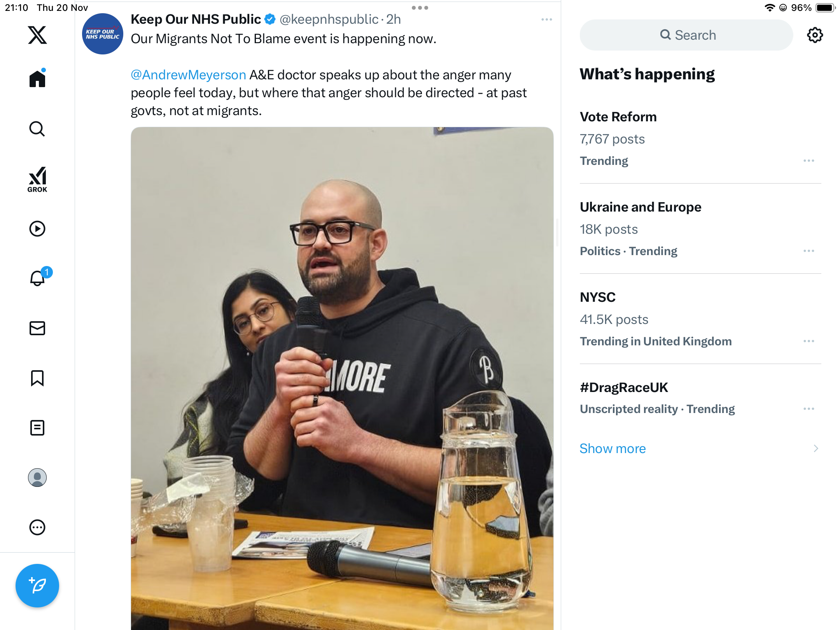Open the Explore magnifier in the sidebar
Image resolution: width=840 pixels, height=630 pixels.
[37, 129]
